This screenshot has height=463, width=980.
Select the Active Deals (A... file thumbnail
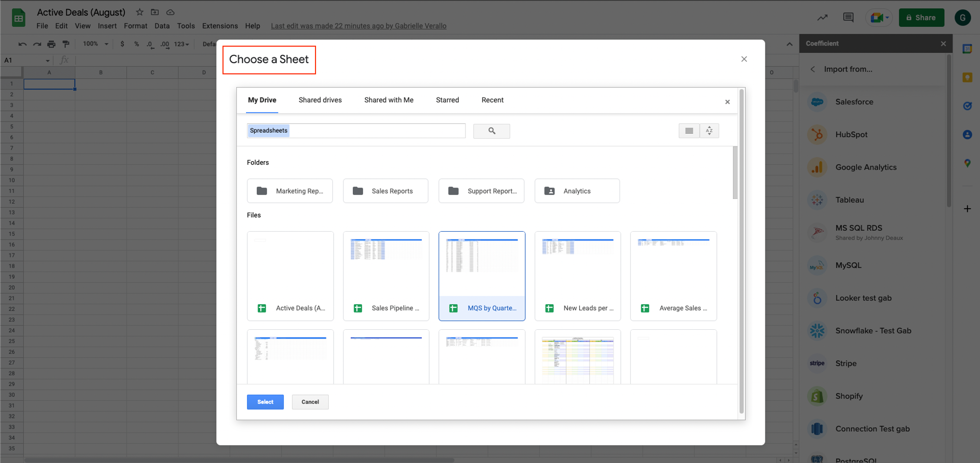[290, 276]
